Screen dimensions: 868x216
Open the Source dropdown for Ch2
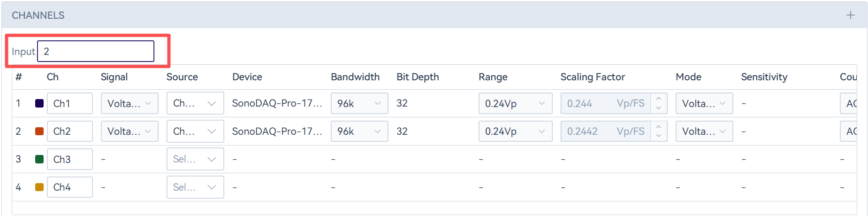coord(195,131)
